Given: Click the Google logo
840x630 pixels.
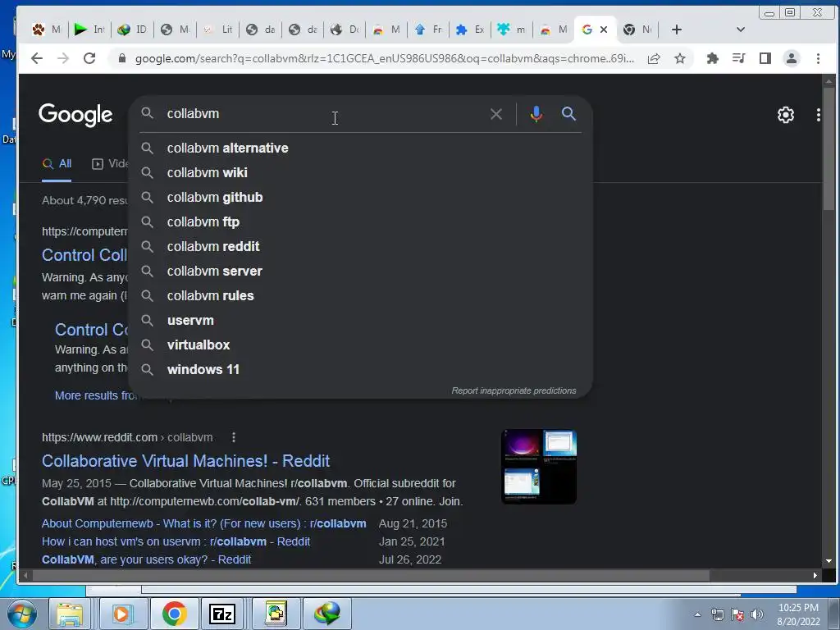Looking at the screenshot, I should click(x=75, y=115).
